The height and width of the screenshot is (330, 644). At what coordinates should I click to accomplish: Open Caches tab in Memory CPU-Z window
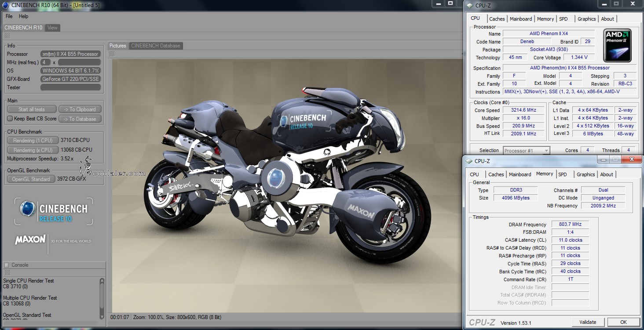(496, 174)
